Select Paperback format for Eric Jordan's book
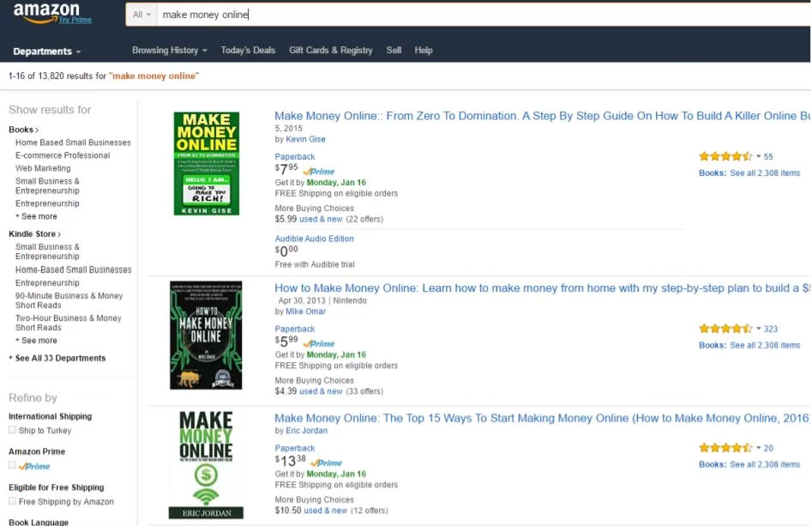 point(295,448)
